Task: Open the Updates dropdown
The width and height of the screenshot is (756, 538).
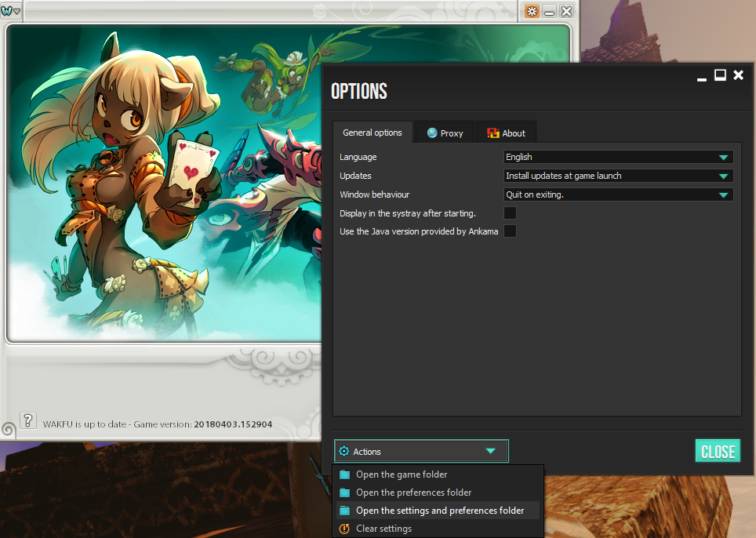Action: point(618,176)
